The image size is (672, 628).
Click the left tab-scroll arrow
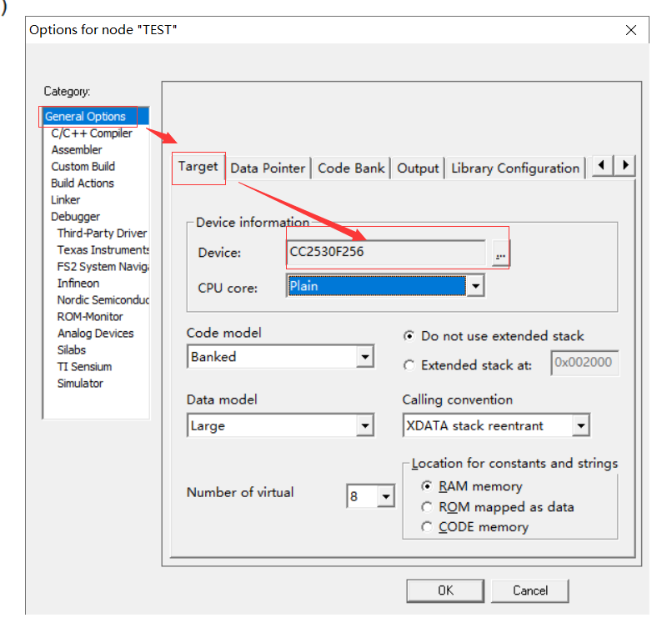[x=601, y=166]
